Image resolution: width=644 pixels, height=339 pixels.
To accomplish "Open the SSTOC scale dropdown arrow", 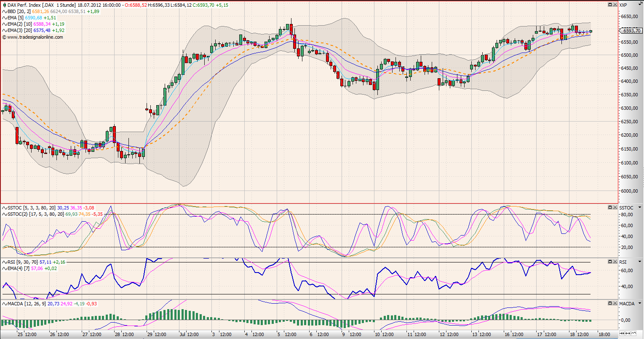I will point(639,208).
